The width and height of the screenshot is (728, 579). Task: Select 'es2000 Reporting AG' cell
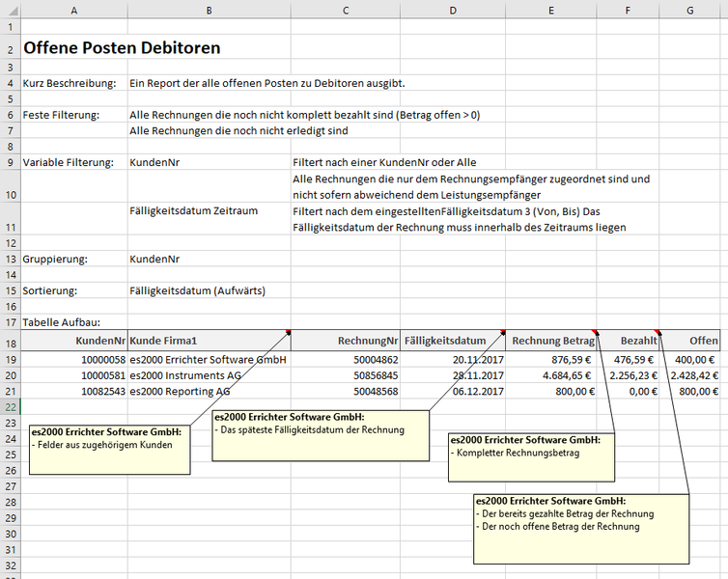pos(210,391)
